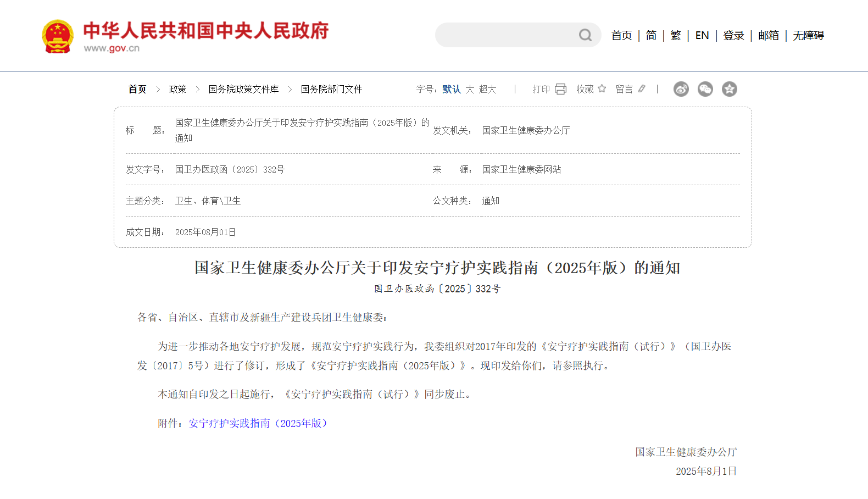Image resolution: width=868 pixels, height=499 pixels.
Task: Open 国务院政策文件库 breadcrumb
Action: pos(243,89)
